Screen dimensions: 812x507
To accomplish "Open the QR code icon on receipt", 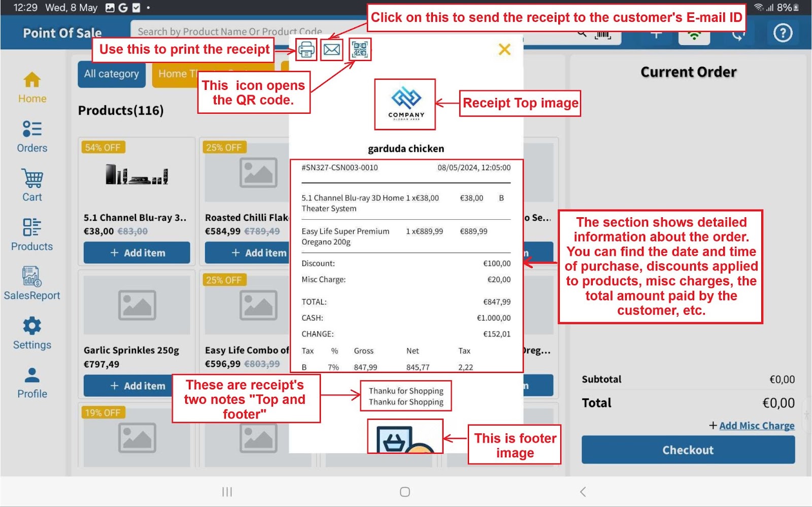I will click(x=360, y=49).
